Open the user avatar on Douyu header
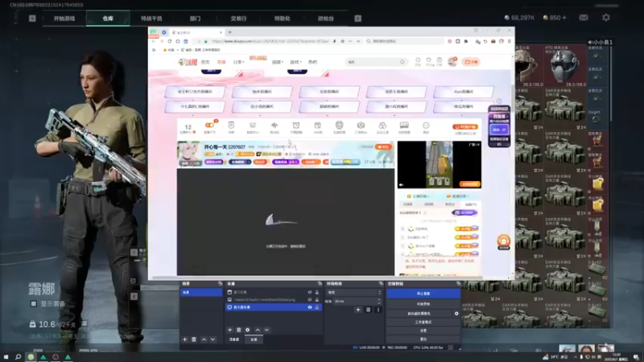The height and width of the screenshot is (362, 644). tap(452, 62)
